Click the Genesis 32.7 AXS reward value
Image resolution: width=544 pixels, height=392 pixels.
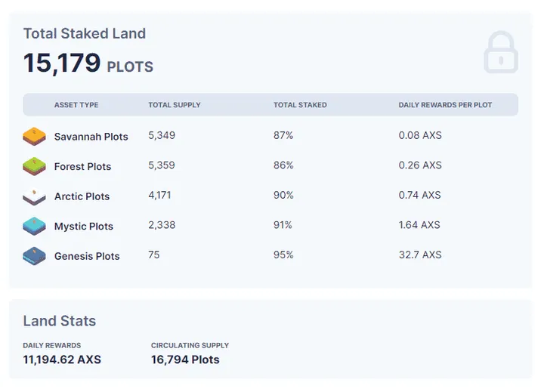[419, 255]
